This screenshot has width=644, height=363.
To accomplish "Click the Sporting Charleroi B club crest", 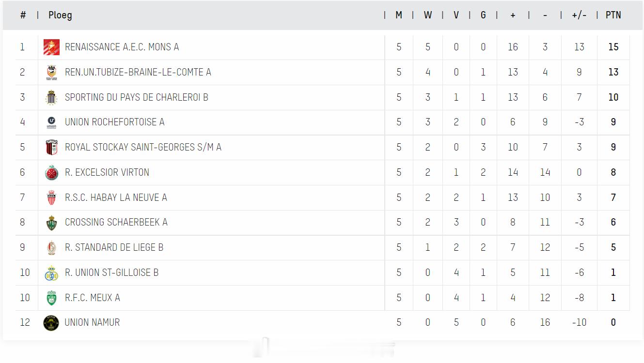I will 51,97.
